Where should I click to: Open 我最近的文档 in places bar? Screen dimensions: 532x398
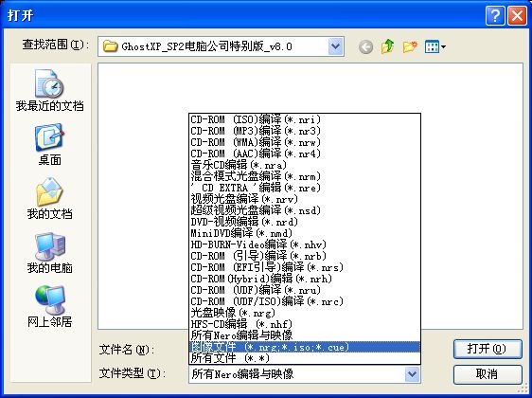click(49, 90)
